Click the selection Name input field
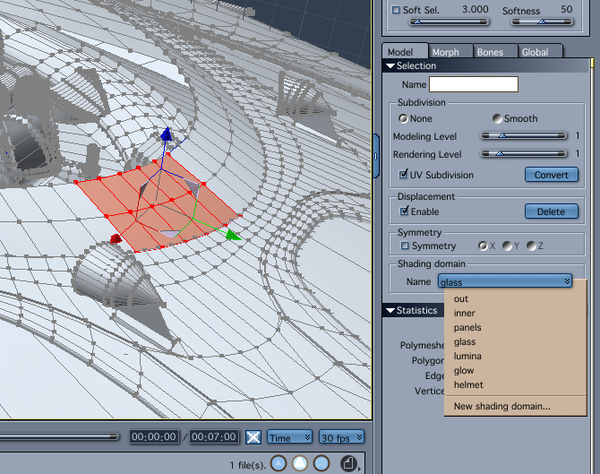This screenshot has width=600, height=474. coord(473,84)
